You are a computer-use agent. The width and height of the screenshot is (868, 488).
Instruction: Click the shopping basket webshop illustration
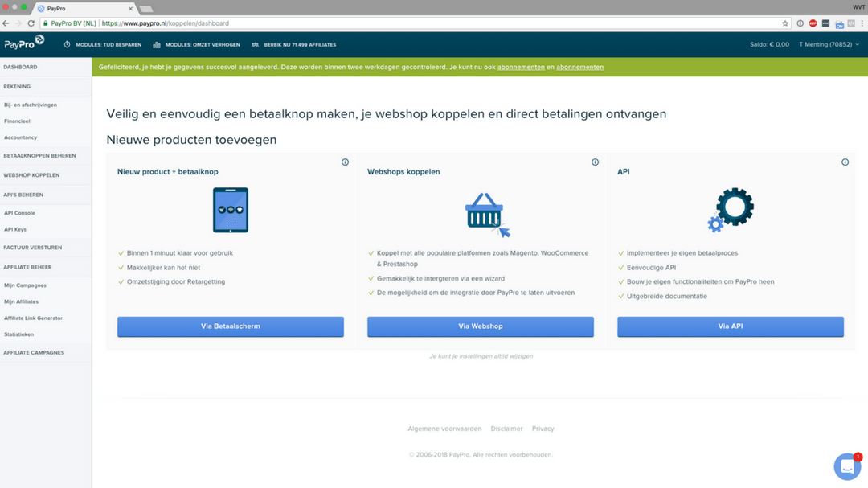(487, 215)
